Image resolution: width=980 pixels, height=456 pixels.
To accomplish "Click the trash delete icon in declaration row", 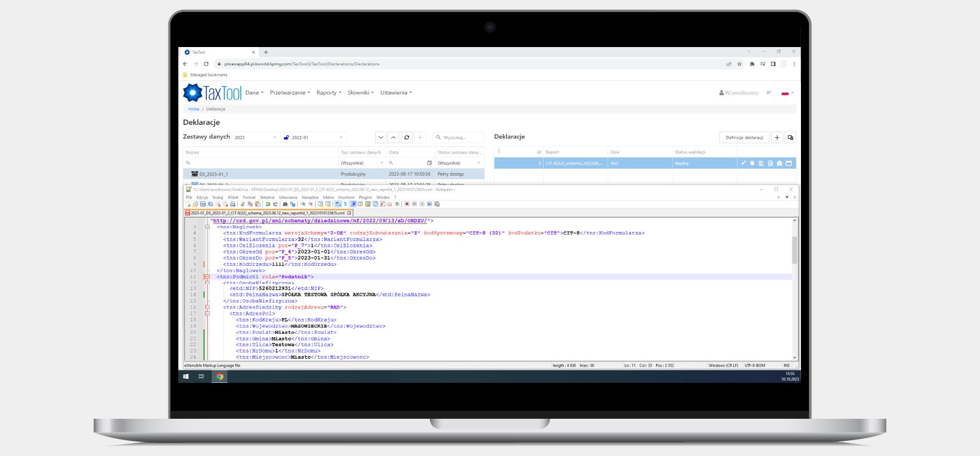I will (752, 163).
